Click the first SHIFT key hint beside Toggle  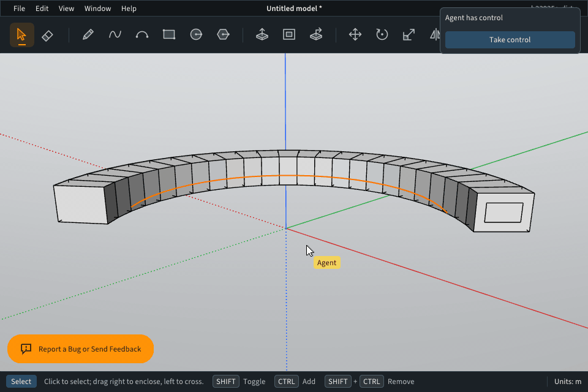226,382
